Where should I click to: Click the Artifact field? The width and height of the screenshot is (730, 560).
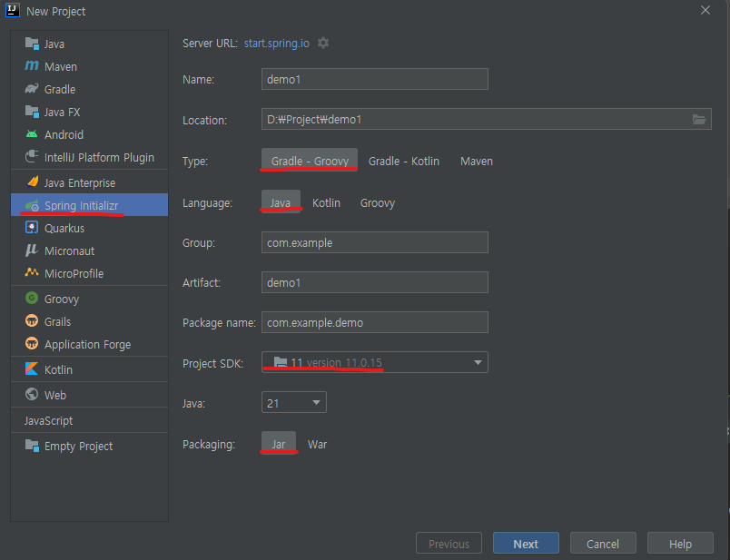coord(375,282)
